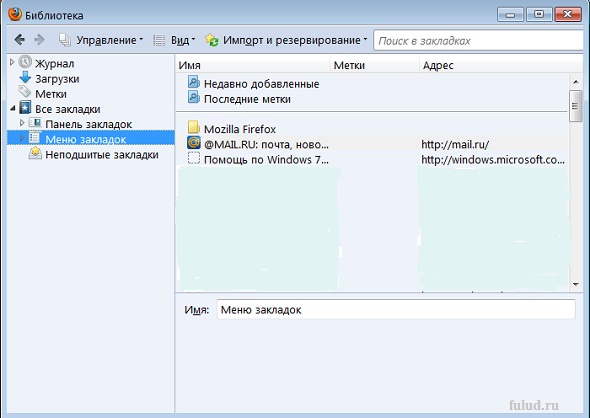Sort by the Метки column header

tap(375, 65)
